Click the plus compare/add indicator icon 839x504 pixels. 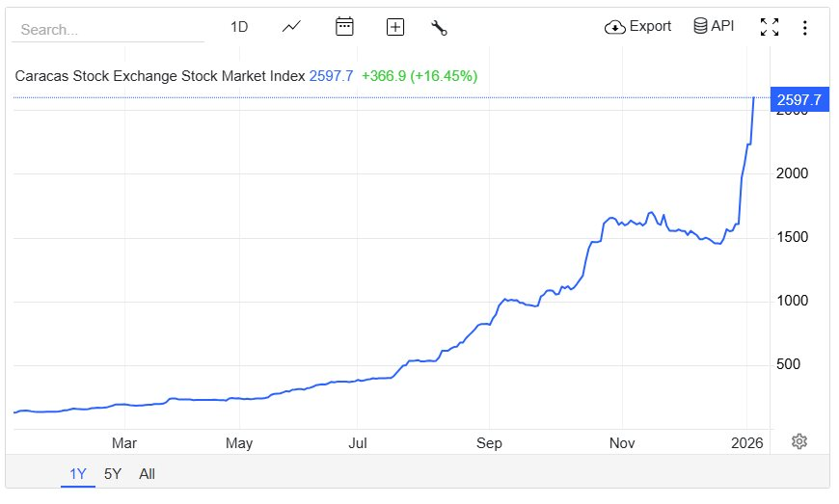tap(394, 27)
